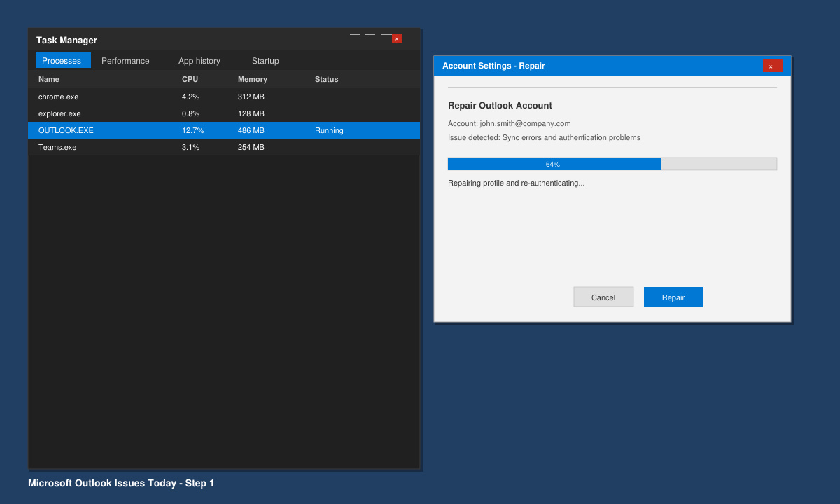
Task: Click the OUTLOOK.EXE process name
Action: 66,130
